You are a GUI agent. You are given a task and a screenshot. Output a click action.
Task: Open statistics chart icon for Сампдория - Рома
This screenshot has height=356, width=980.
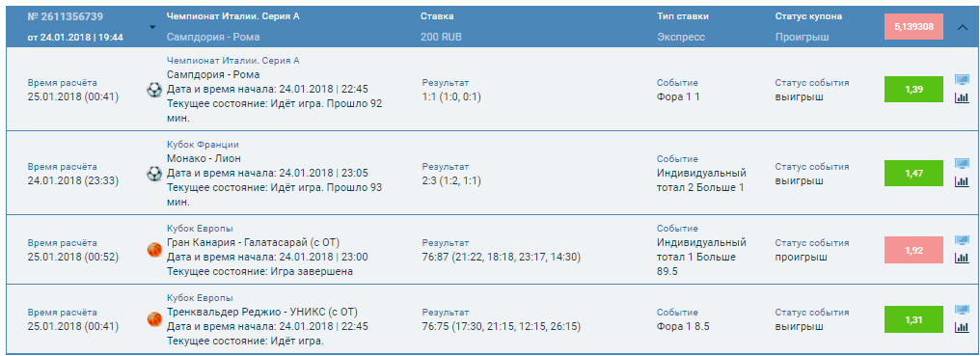[x=962, y=97]
